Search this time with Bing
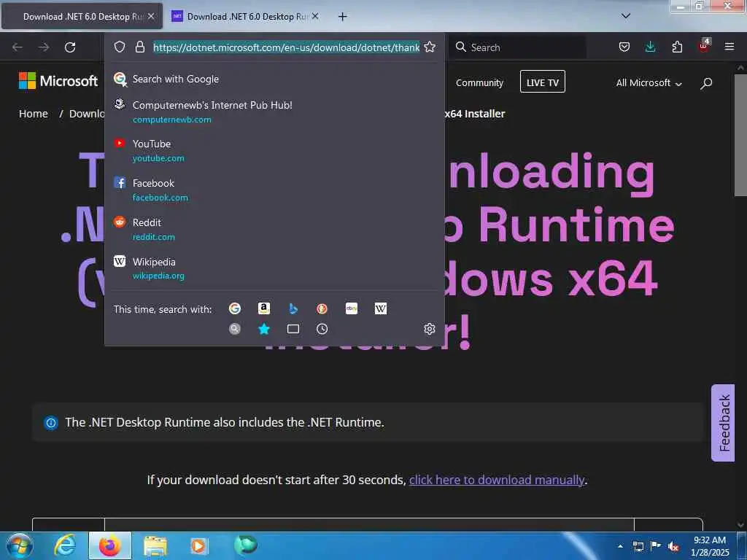Viewport: 747px width, 560px height. pos(293,308)
